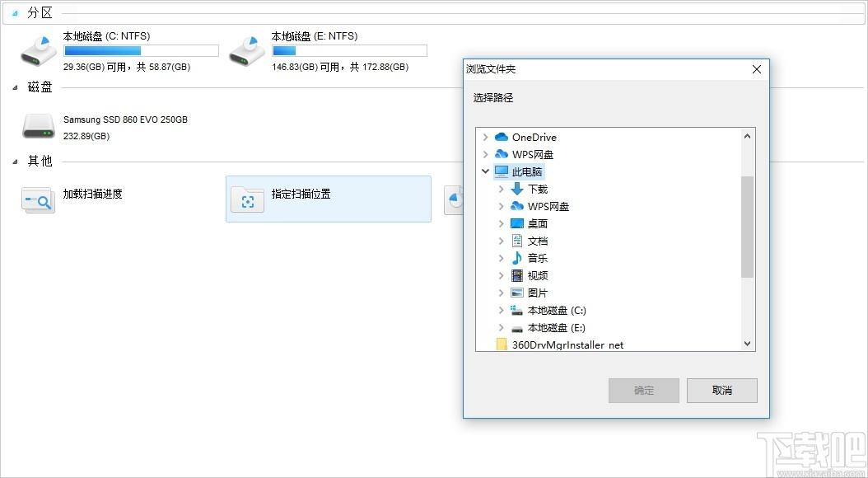Click '146.83(GB) 可用, 共 172.88(GB)' text
Image resolution: width=868 pixels, height=478 pixels.
[x=340, y=67]
